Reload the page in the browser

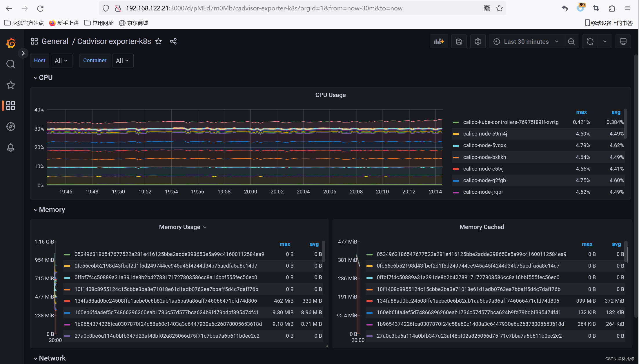(x=40, y=8)
